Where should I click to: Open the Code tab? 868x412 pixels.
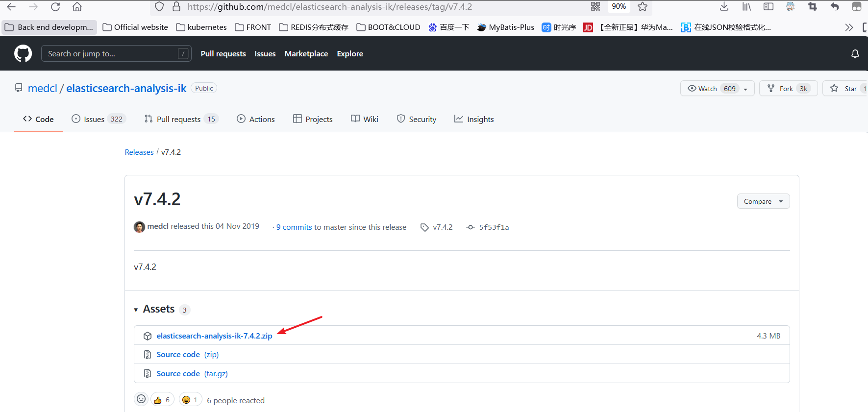[38, 119]
